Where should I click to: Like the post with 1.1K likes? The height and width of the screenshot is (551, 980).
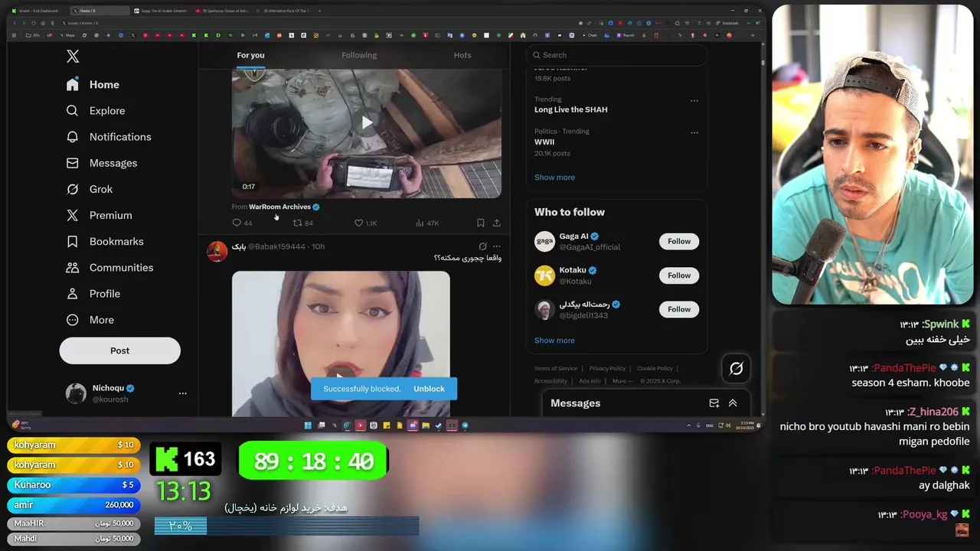[x=358, y=223]
